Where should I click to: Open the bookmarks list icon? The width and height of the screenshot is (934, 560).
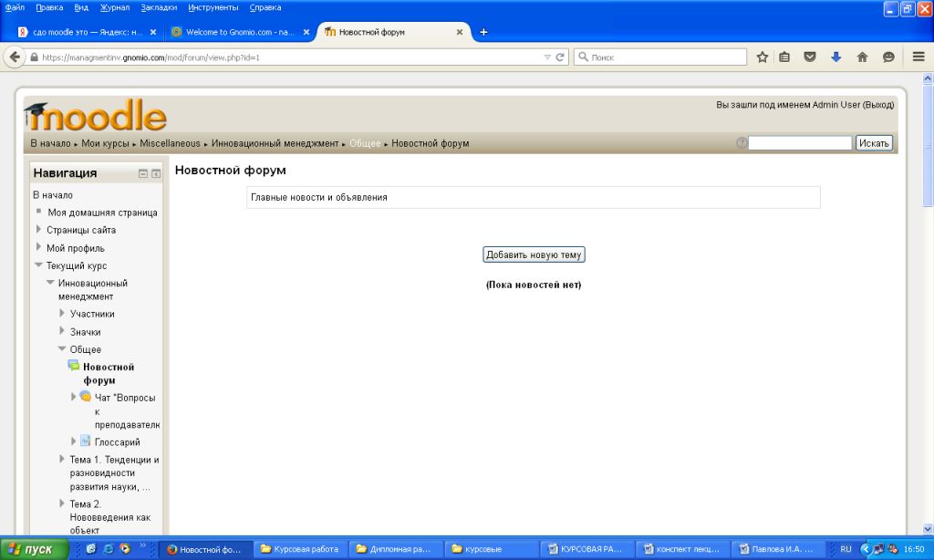point(784,57)
